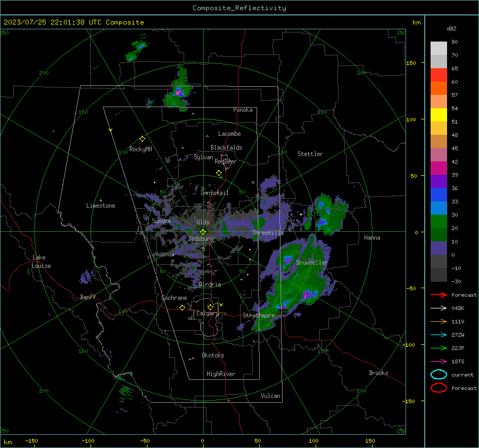Click the Strathmore town label

(x=259, y=315)
